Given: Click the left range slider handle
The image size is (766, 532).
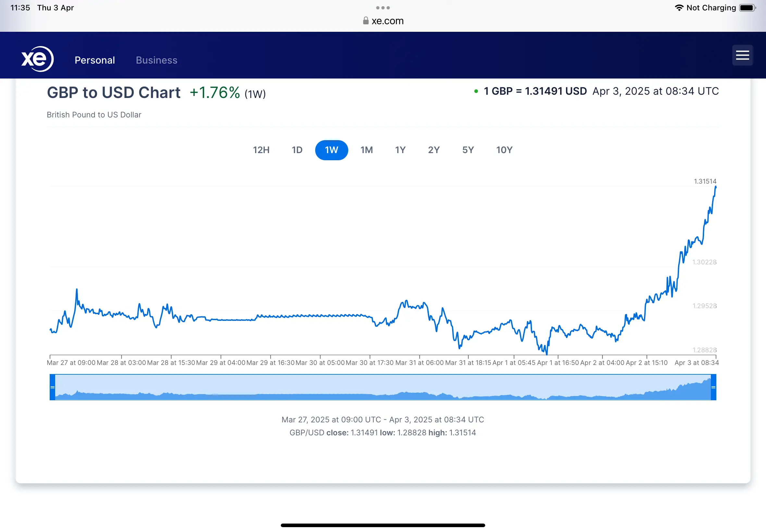Looking at the screenshot, I should [52, 387].
